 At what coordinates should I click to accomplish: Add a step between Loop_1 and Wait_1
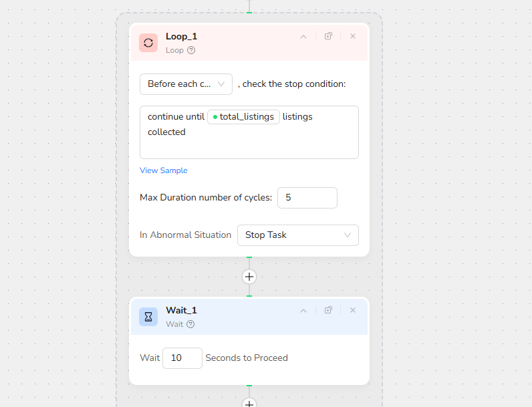[x=249, y=277]
